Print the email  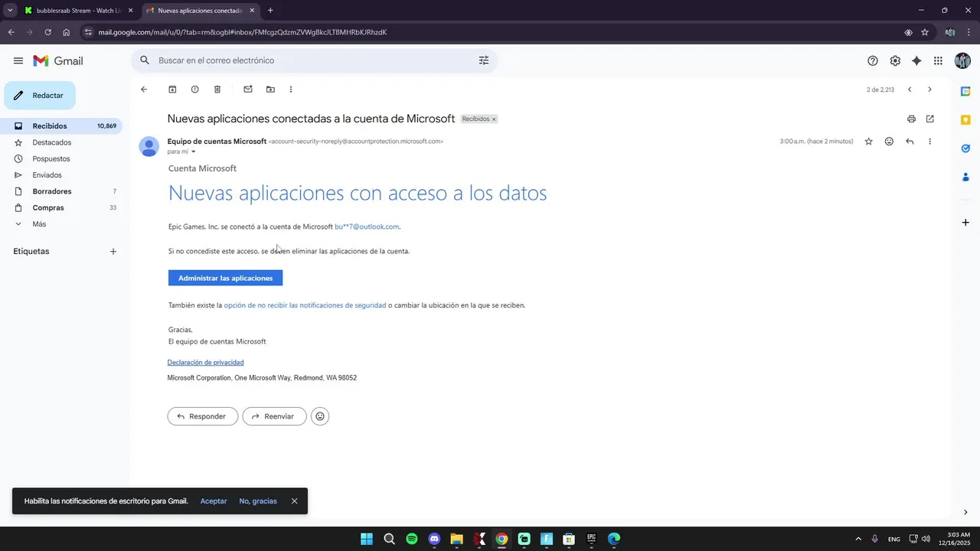pyautogui.click(x=911, y=119)
